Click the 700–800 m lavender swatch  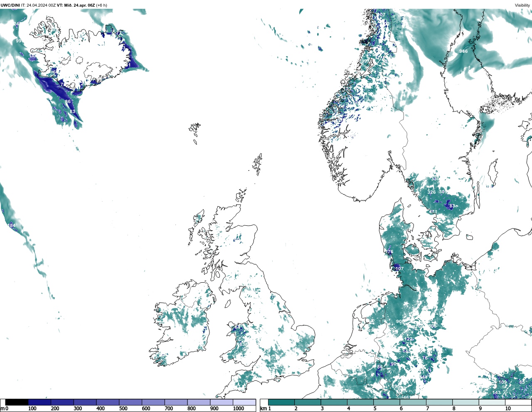click(x=176, y=402)
